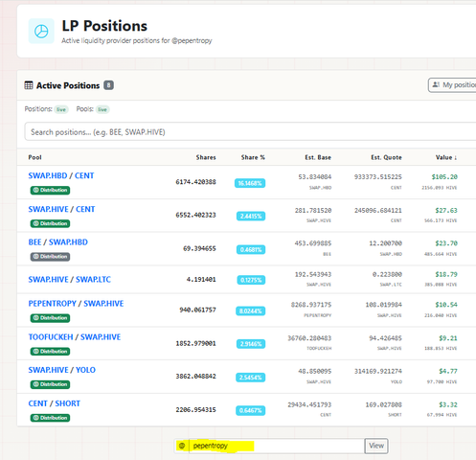Open SWAP.HIVE link in SWAP.HIVE / YOLO row
This screenshot has width=476, height=460.
48,370
